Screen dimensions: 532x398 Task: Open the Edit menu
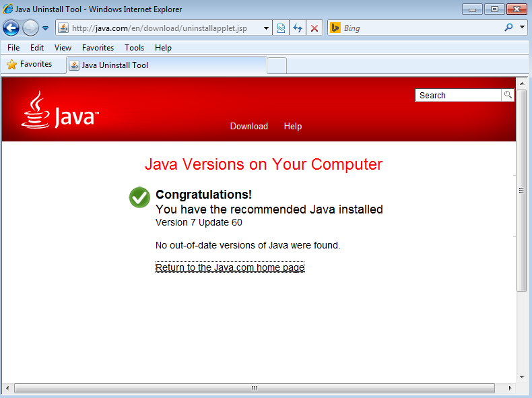coord(37,48)
